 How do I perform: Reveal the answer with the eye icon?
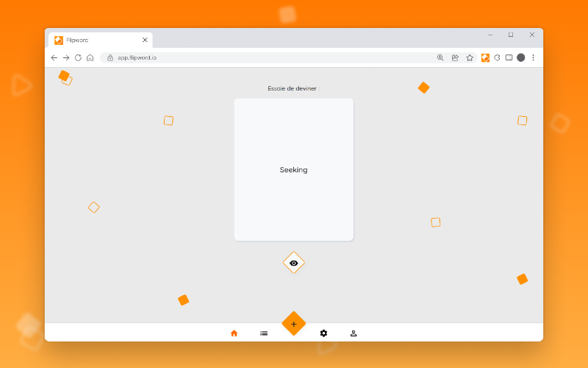click(293, 263)
